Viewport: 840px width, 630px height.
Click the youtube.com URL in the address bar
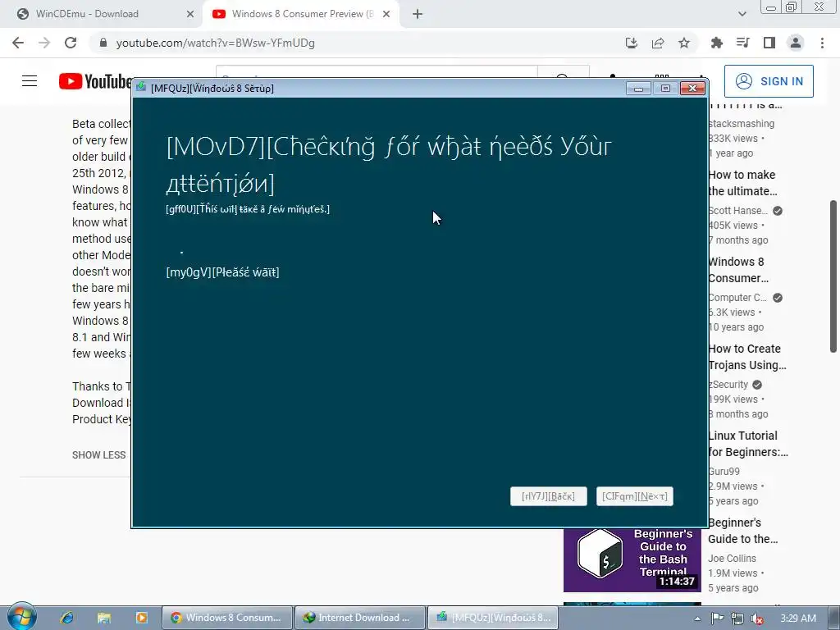pos(216,43)
